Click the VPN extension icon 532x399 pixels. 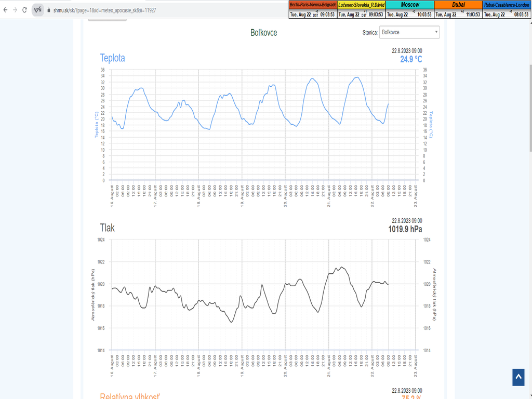pos(37,10)
